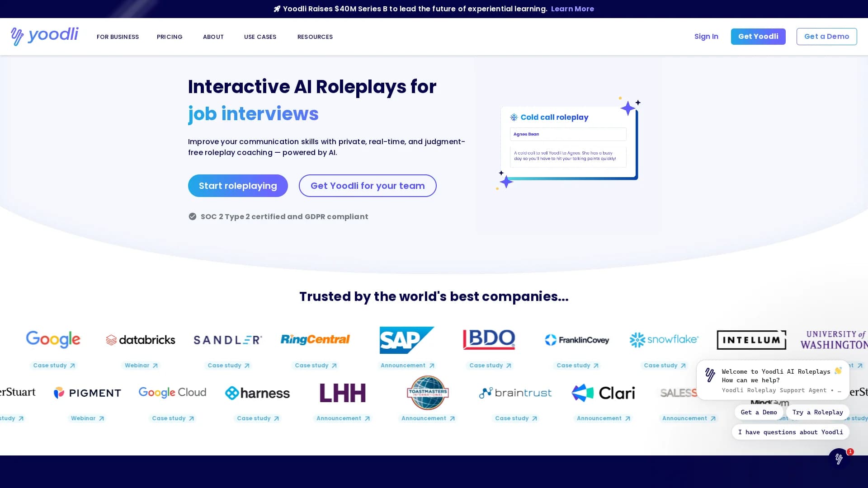Click the cold call description text box

(568, 156)
